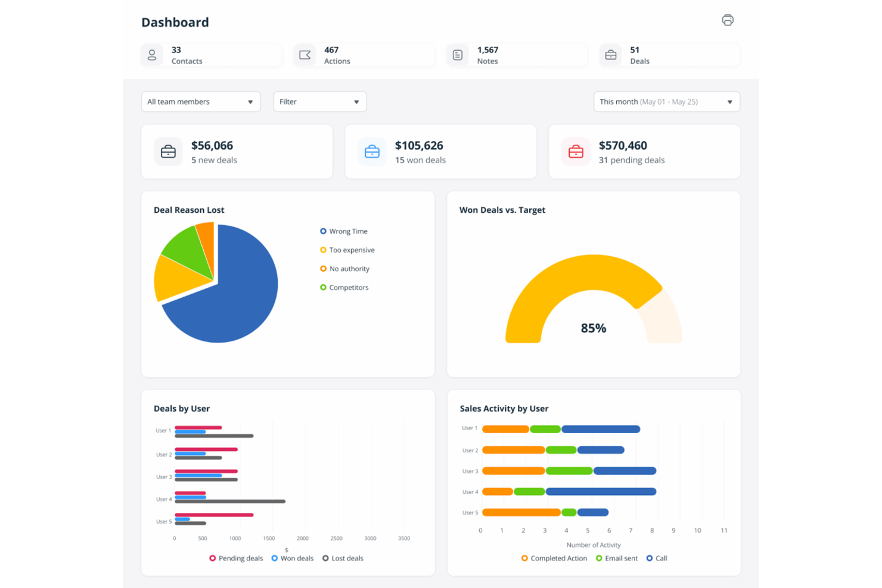Viewport: 882px width, 588px height.
Task: Select the Contacts icon showing 33
Action: click(152, 54)
